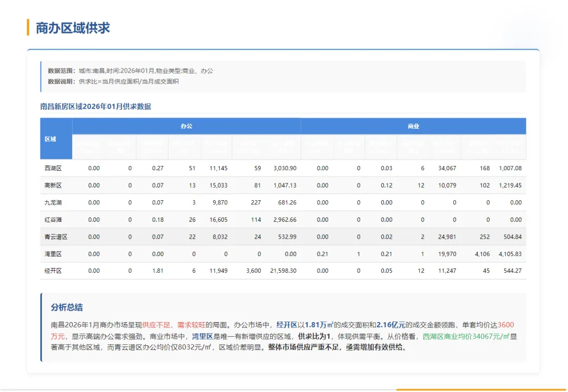Viewport: 568px width, 392px height.
Task: Click the 11,247 cell in 经开区 row
Action: [x=447, y=271]
